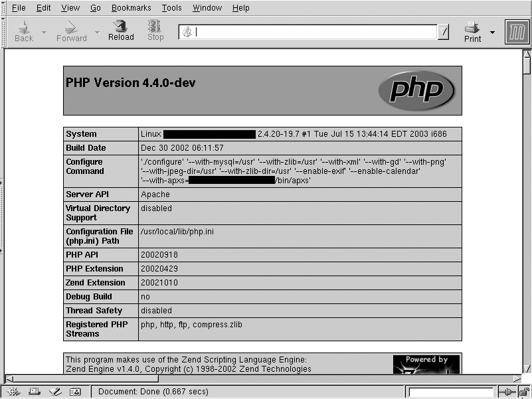Click the navigator icon in the status bar
532x399 pixels.
pyautogui.click(x=13, y=392)
